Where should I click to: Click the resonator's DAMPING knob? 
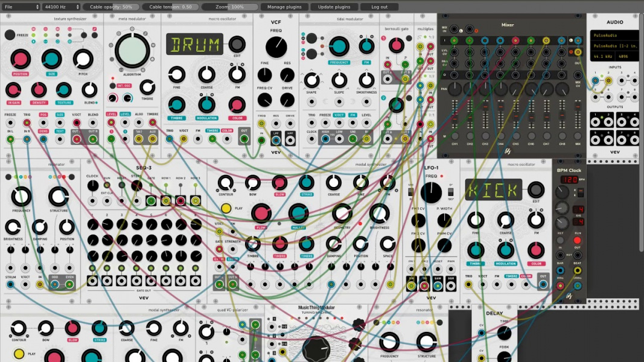pos(39,227)
